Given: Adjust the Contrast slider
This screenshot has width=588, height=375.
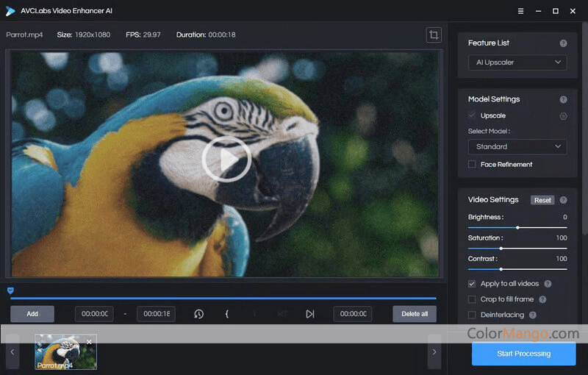Looking at the screenshot, I should 517,269.
